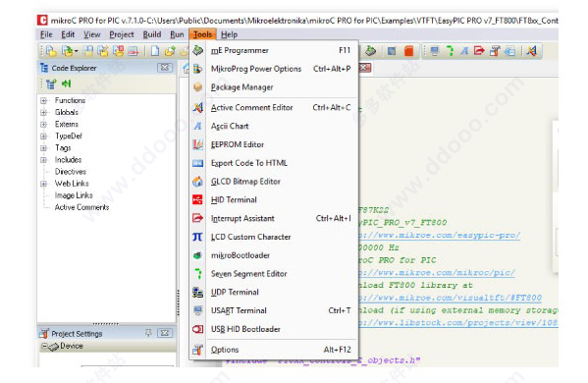
Task: Click the programmer chip icon in toolbar
Action: [x=370, y=50]
